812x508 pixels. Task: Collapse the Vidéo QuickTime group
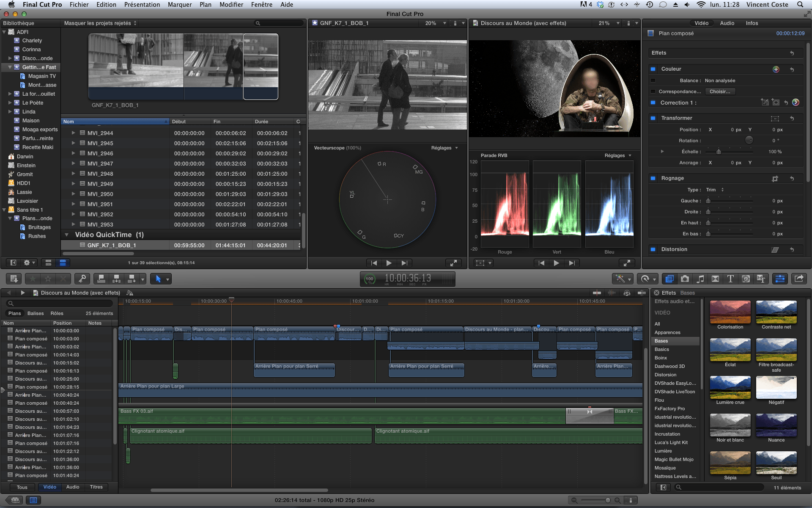pos(67,235)
